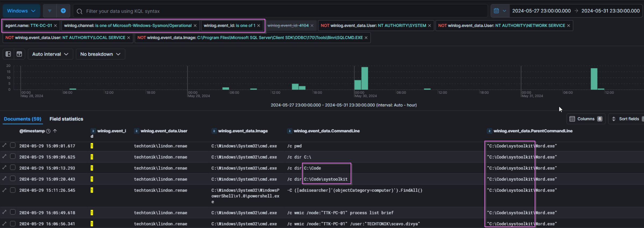Check the row with C:\Code\systoolkit dir command

[13, 179]
